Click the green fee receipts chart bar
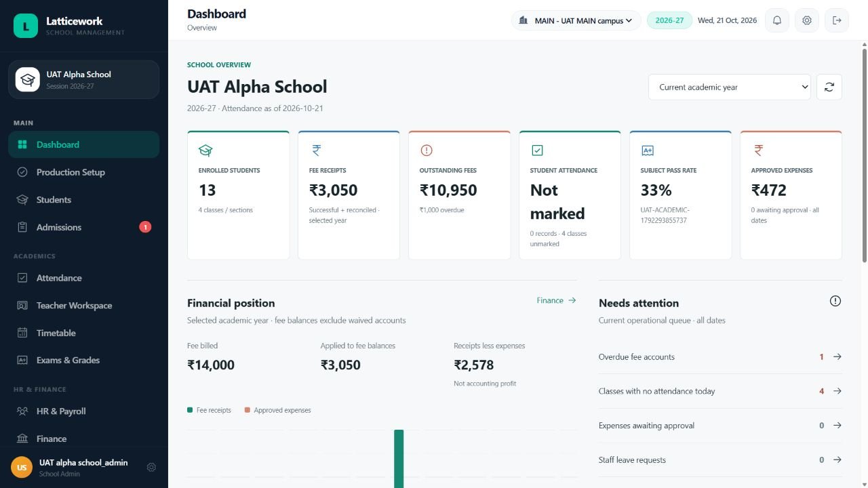Image resolution: width=868 pixels, height=488 pixels. (x=399, y=459)
